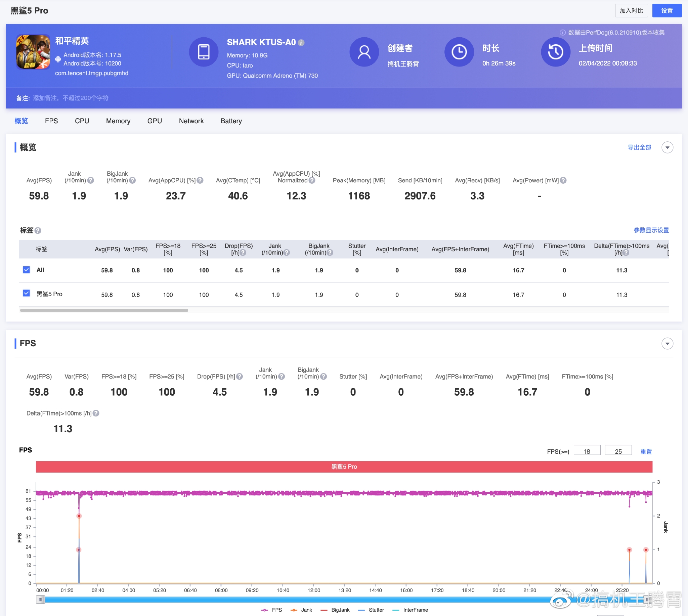Click the jank marker near 01:20 at FPS 43

pyautogui.click(x=79, y=516)
